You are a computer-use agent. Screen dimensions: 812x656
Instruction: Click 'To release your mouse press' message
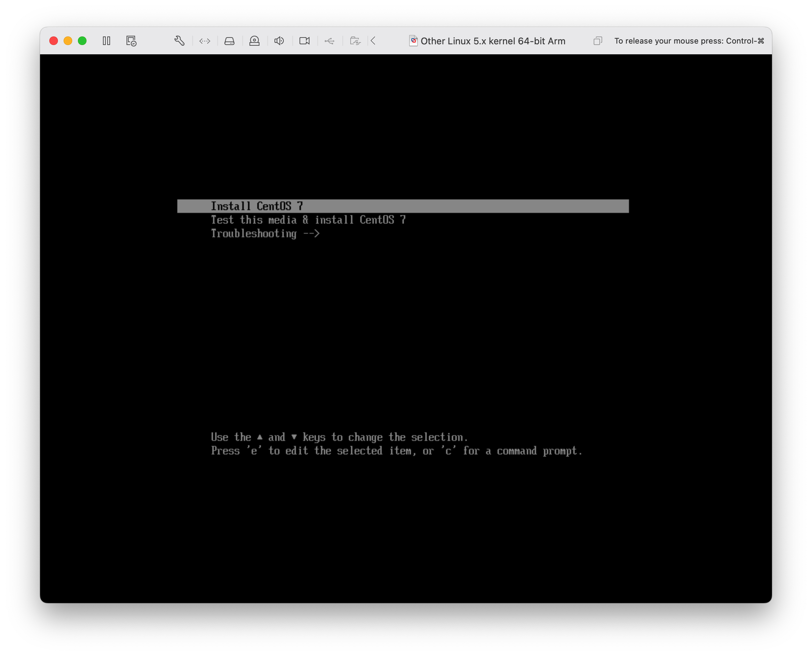[x=689, y=41]
